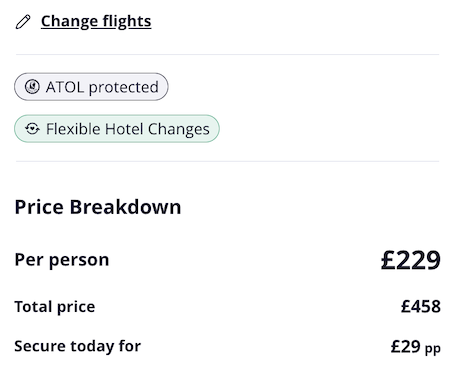The width and height of the screenshot is (454, 370).
Task: Click the word Breakdown in the heading
Action: pos(125,207)
